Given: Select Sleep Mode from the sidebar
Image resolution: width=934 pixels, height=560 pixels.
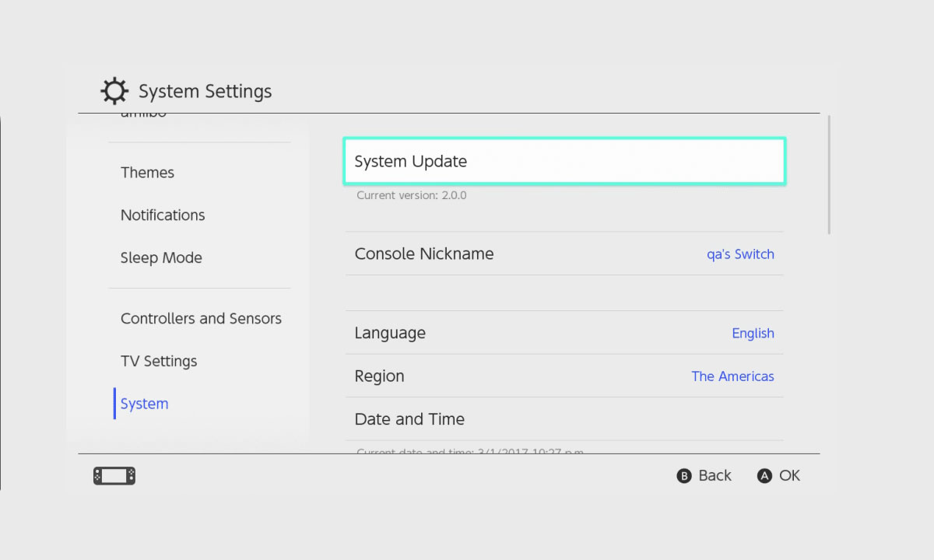Looking at the screenshot, I should click(161, 258).
